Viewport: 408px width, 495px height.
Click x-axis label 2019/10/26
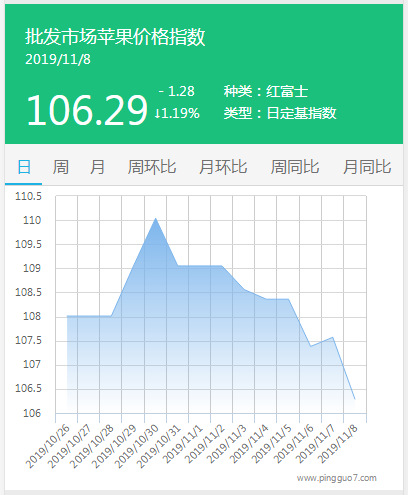[x=48, y=446]
